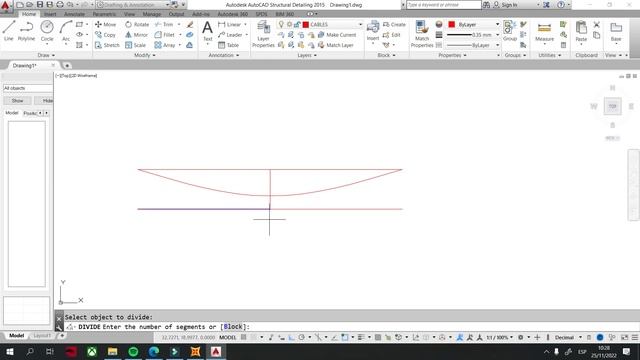Expand the Modify panel

(x=144, y=55)
